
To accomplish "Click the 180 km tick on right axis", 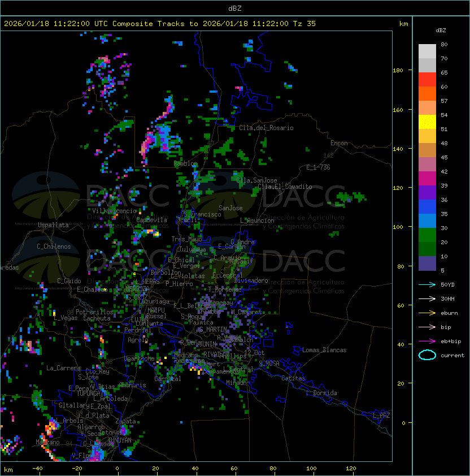I will [x=398, y=71].
